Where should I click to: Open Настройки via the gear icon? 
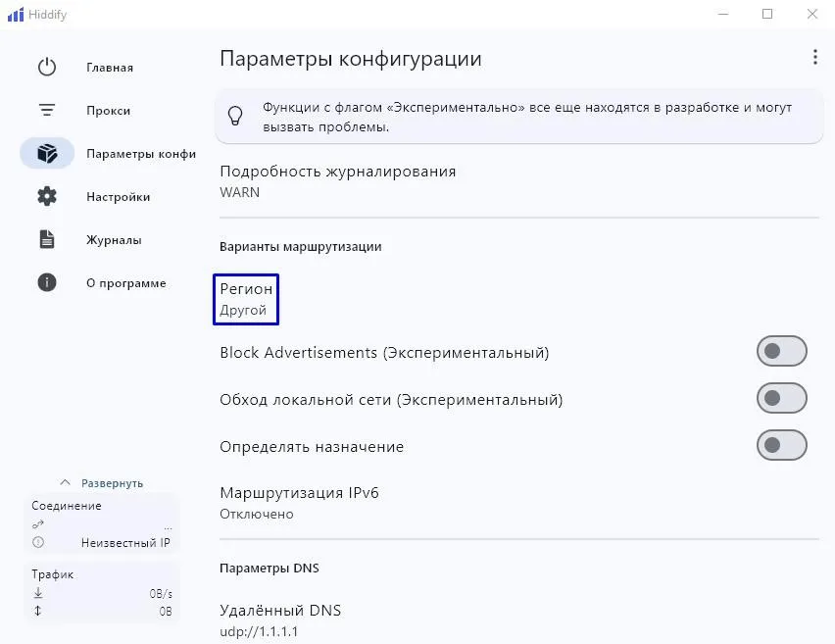coord(47,196)
